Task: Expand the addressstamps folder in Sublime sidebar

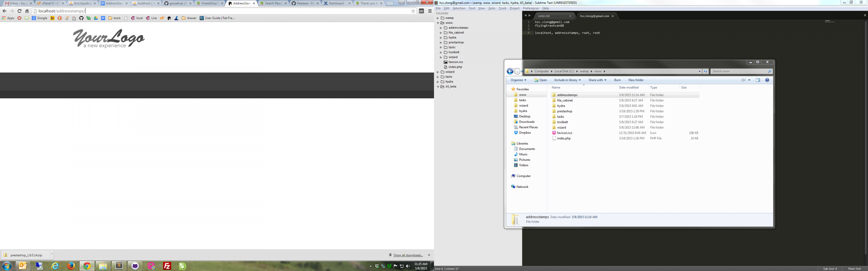Action: pyautogui.click(x=441, y=28)
